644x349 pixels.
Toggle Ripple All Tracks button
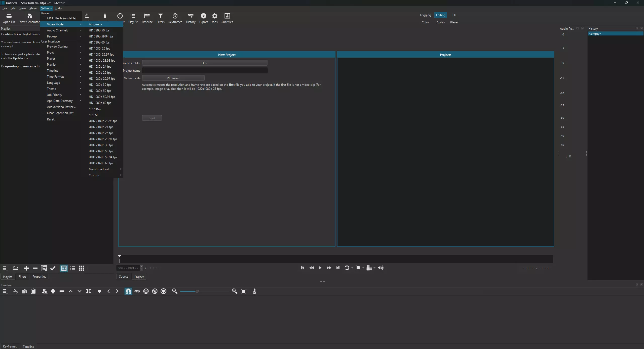click(x=155, y=291)
